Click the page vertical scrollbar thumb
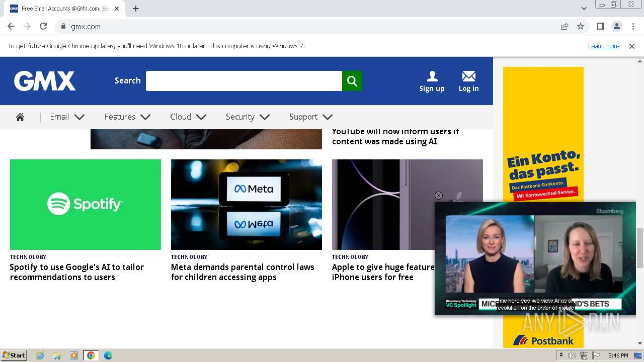The width and height of the screenshot is (644, 362). click(640, 248)
